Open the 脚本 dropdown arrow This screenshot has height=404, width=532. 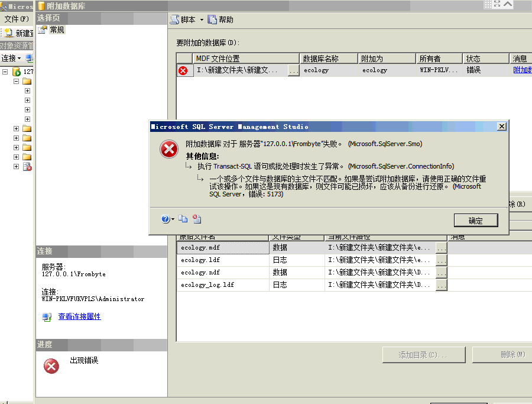[202, 20]
